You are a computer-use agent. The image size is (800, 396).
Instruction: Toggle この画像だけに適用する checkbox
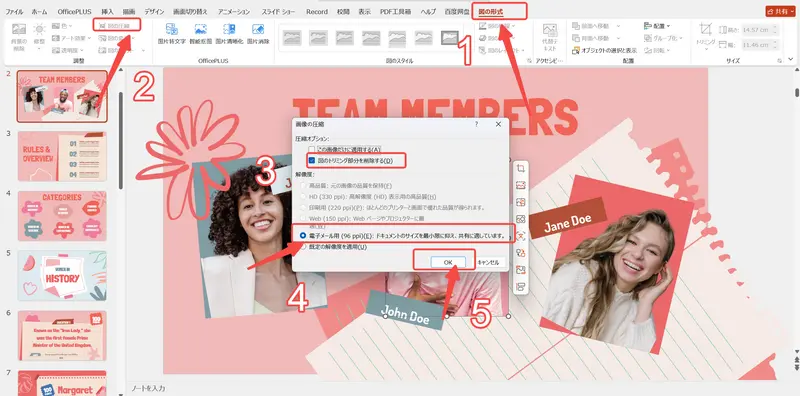coord(311,150)
